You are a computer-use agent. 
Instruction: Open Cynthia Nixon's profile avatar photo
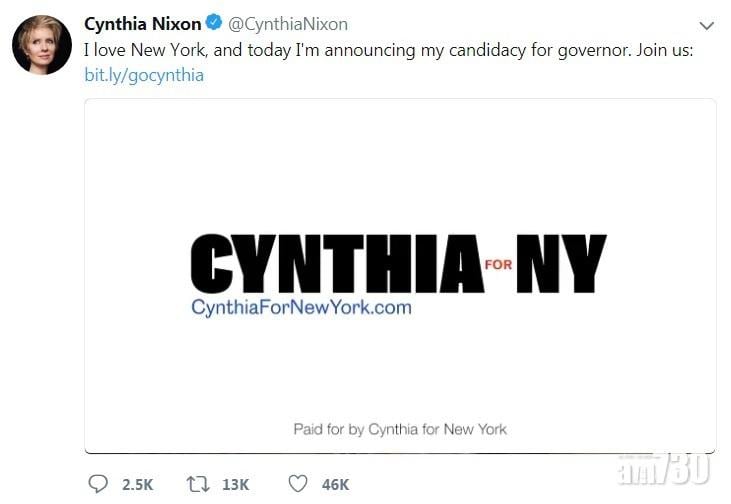click(42, 45)
